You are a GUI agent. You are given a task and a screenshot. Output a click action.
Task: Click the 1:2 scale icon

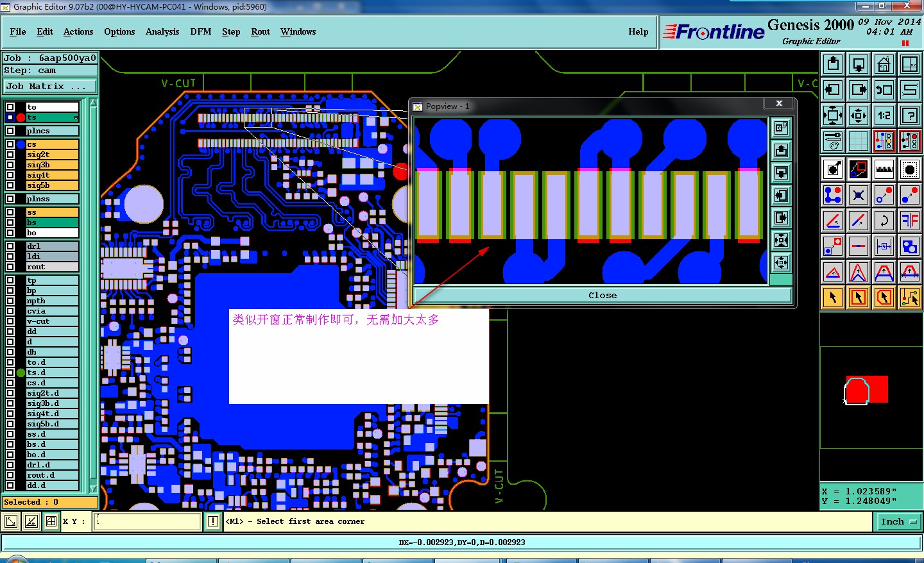[884, 115]
